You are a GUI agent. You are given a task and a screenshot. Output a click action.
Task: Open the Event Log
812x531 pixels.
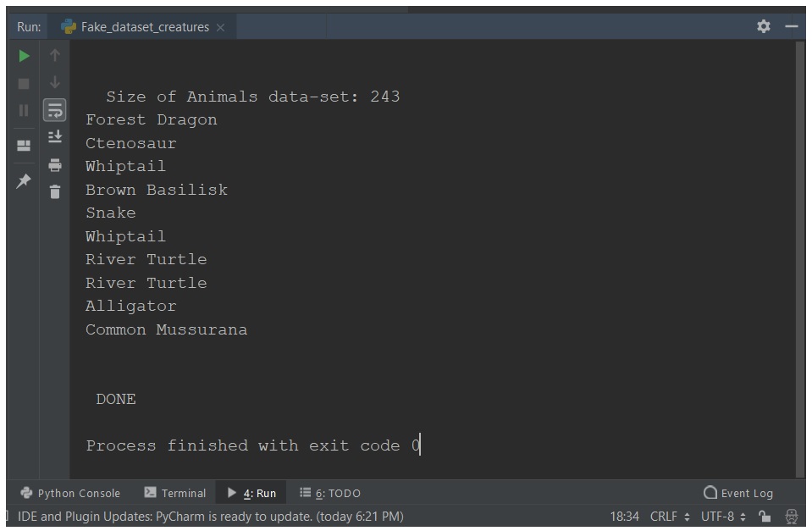point(738,493)
